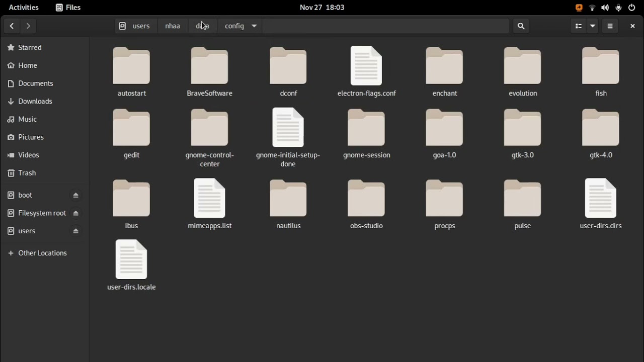Search files with the magnifier button
Viewport: 644px width, 362px height.
(521, 26)
